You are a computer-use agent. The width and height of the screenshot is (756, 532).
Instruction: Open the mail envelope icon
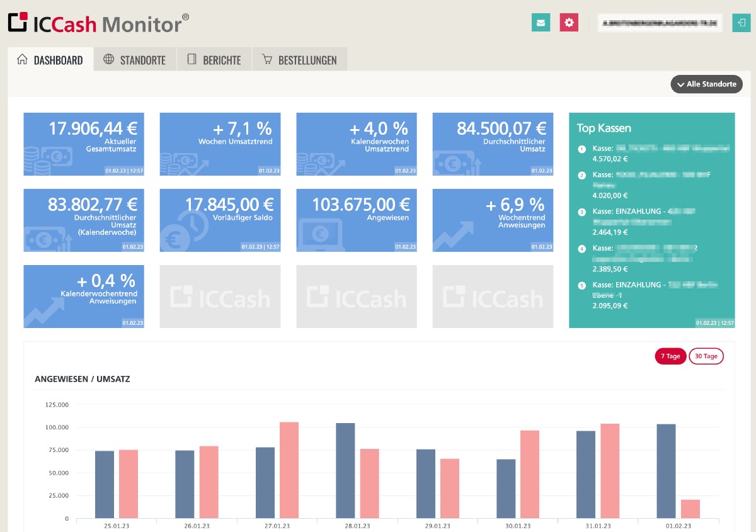(541, 23)
